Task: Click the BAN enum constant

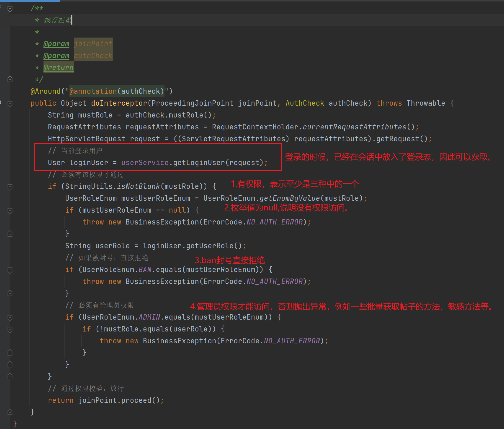Action: pos(145,270)
